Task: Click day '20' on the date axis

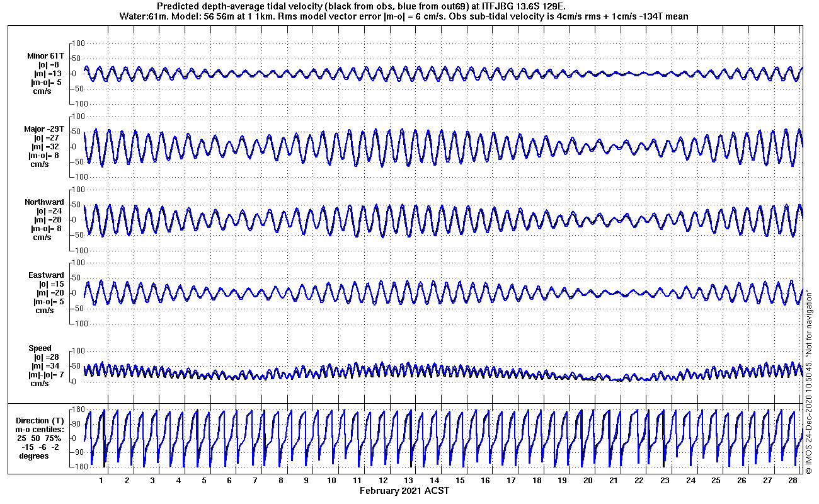Action: pos(588,481)
